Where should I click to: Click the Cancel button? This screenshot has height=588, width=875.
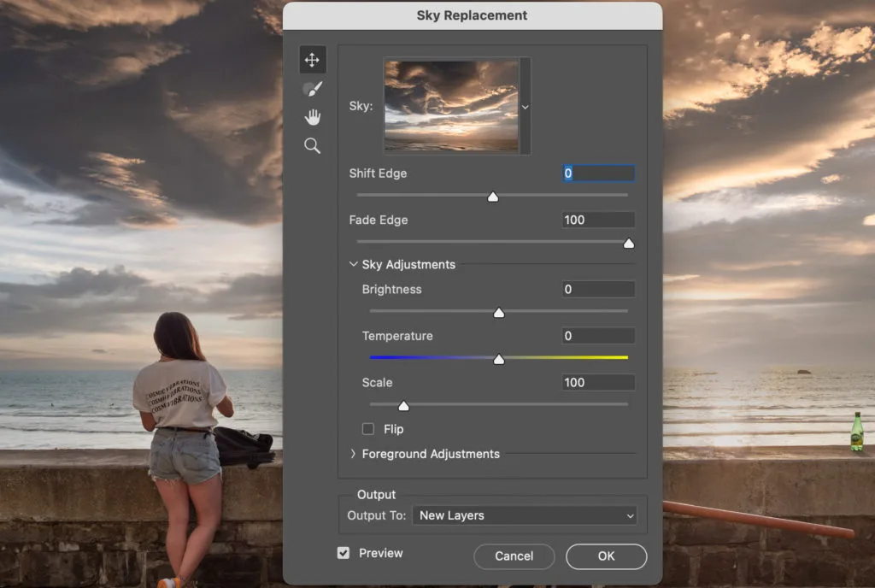click(x=514, y=556)
